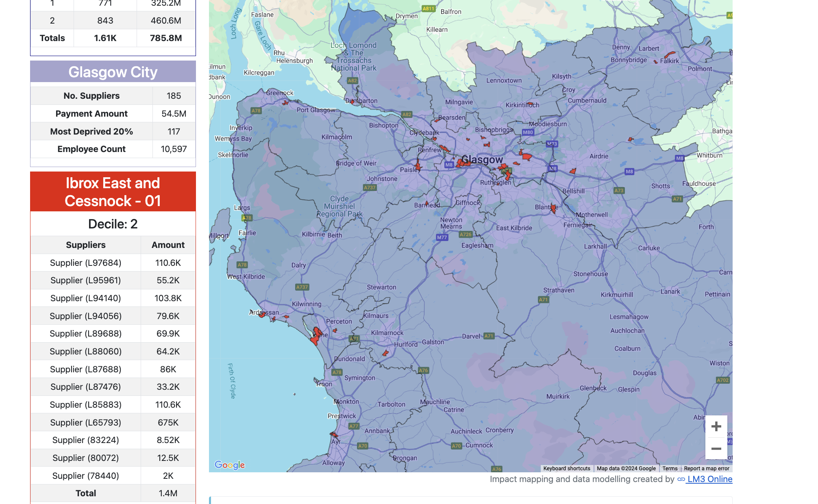The image size is (818, 504).
Task: Open Keyboard shortcuts on the map
Action: click(566, 469)
